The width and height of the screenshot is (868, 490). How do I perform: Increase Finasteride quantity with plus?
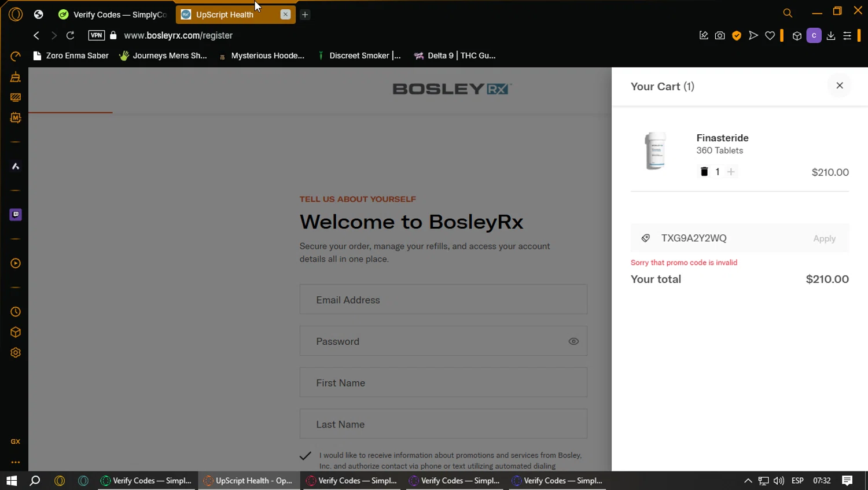(x=731, y=172)
